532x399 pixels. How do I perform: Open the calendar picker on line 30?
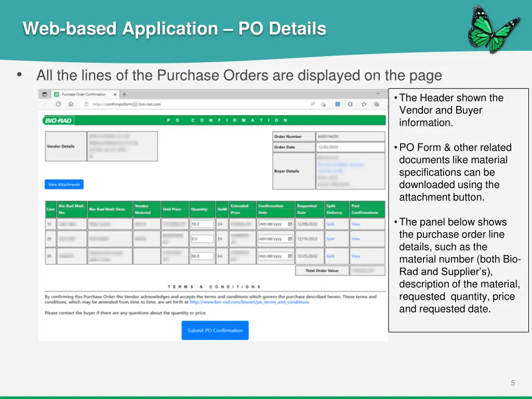289,256
